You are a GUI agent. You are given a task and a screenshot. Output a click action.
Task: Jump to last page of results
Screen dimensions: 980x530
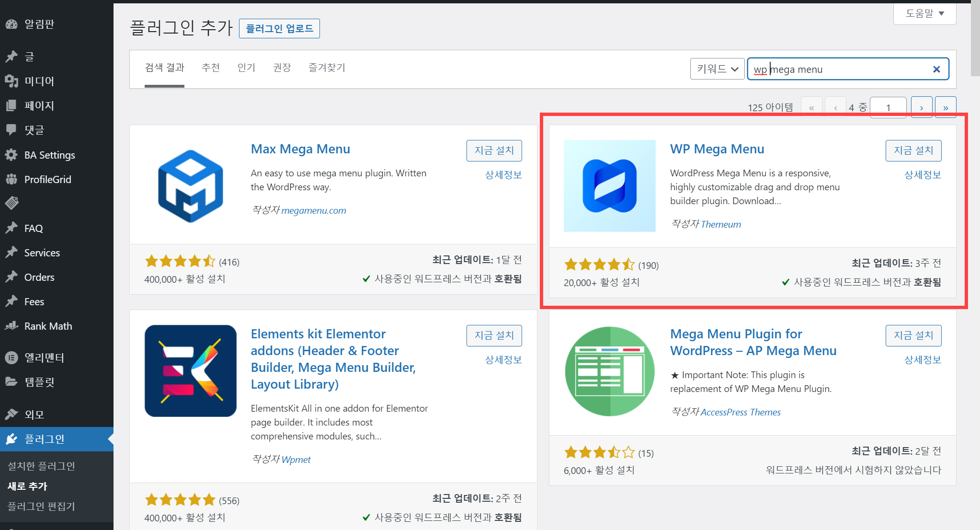[x=946, y=108]
